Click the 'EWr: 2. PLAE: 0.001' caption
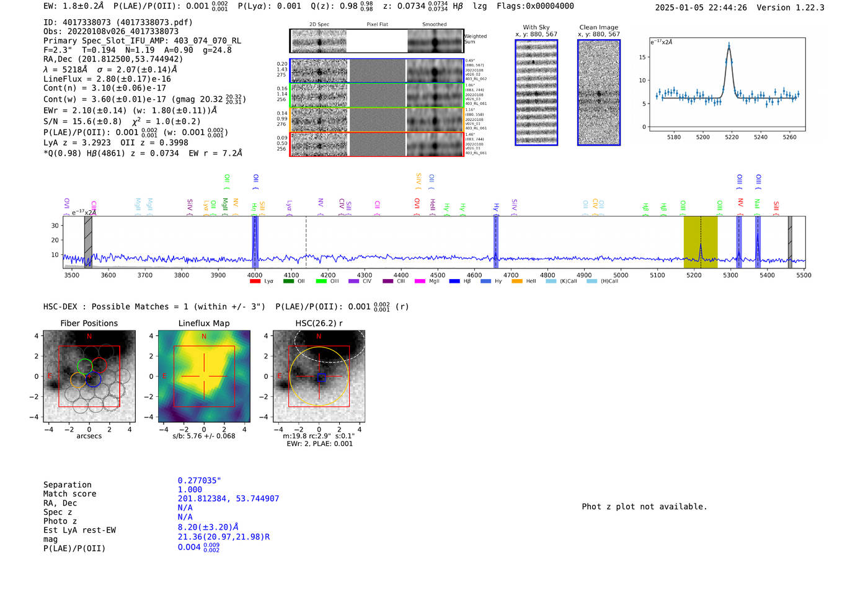The height and width of the screenshot is (591, 868). (x=319, y=444)
